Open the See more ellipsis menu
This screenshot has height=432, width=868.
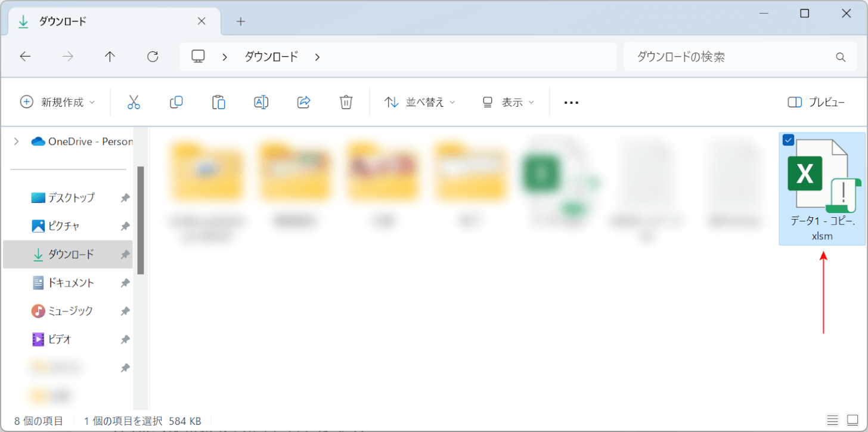pos(571,103)
